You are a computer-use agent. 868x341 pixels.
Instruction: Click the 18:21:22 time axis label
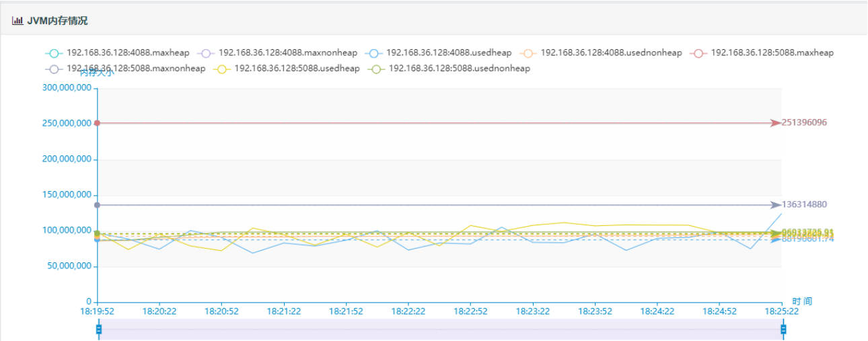pyautogui.click(x=284, y=312)
